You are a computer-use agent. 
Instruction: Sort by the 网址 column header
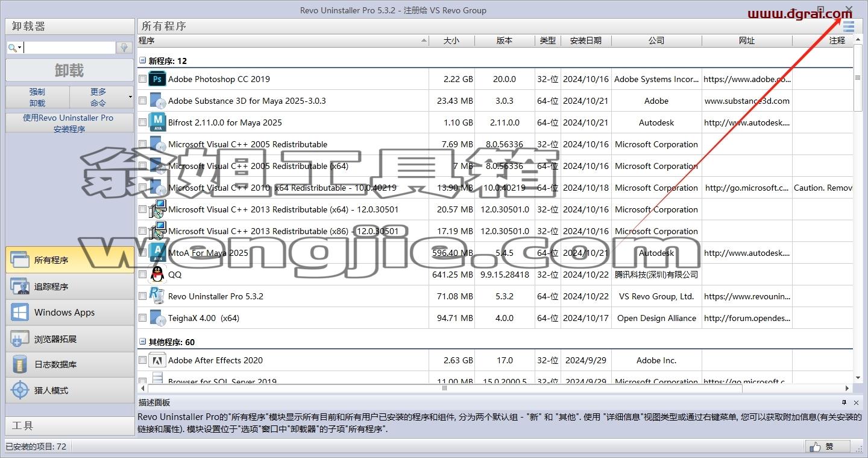pos(747,40)
